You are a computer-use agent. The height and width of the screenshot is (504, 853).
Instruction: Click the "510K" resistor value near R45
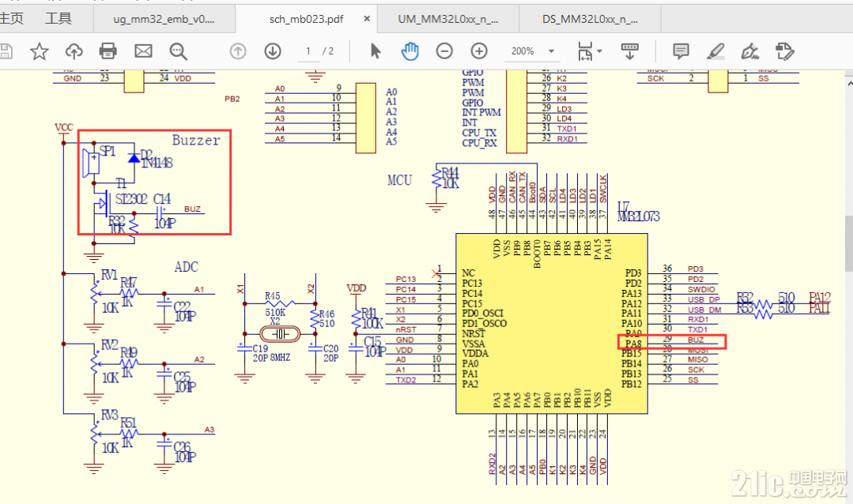275,313
